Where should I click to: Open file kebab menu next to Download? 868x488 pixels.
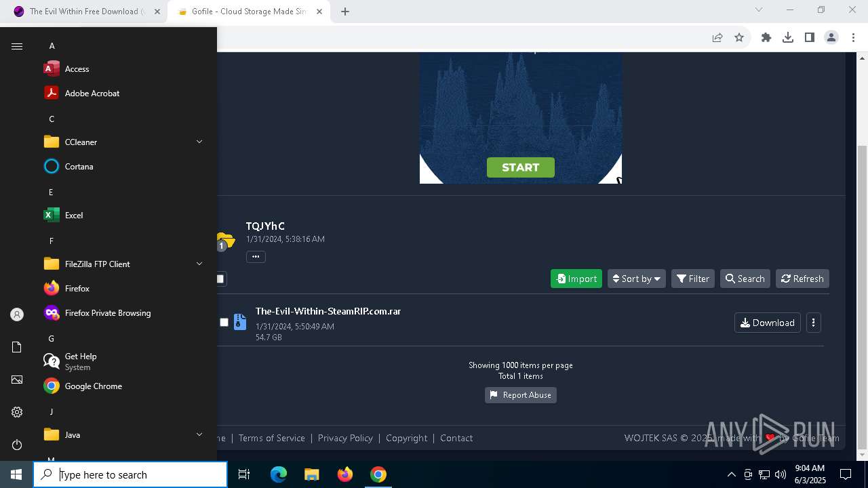813,323
